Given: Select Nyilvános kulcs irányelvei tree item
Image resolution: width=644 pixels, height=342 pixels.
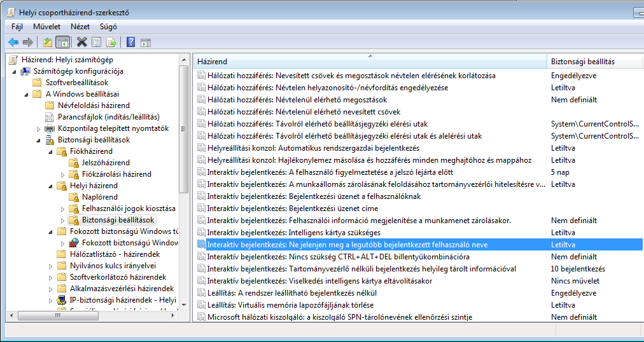Looking at the screenshot, I should (113, 265).
